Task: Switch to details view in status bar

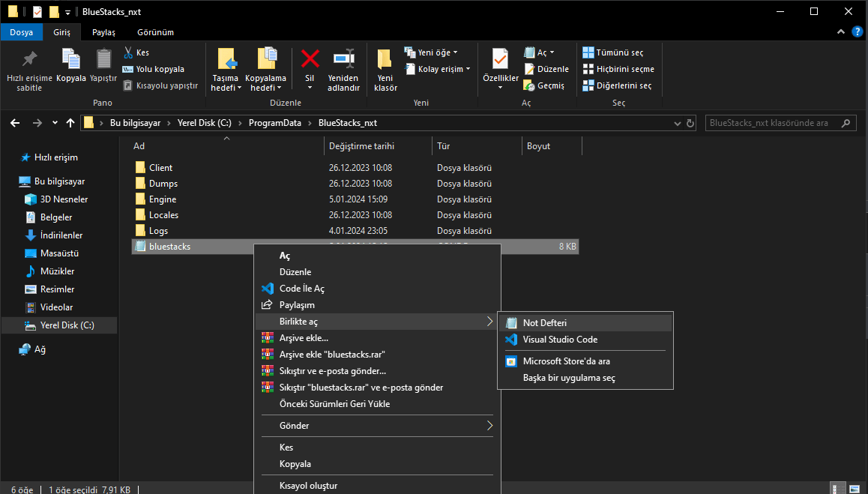Action: [839, 489]
